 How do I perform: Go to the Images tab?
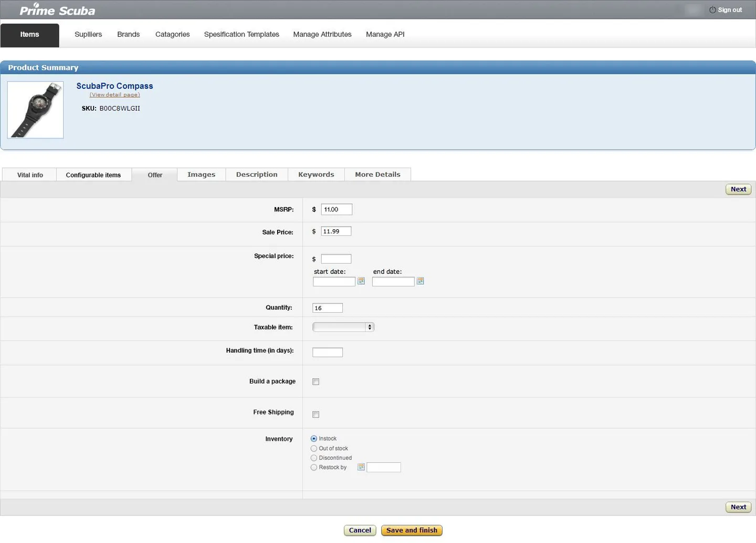point(202,174)
